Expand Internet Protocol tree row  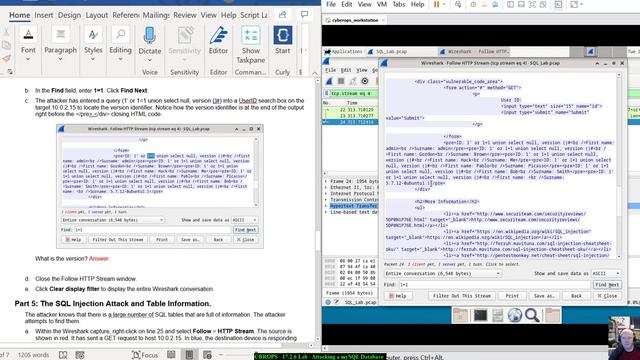tap(326, 193)
